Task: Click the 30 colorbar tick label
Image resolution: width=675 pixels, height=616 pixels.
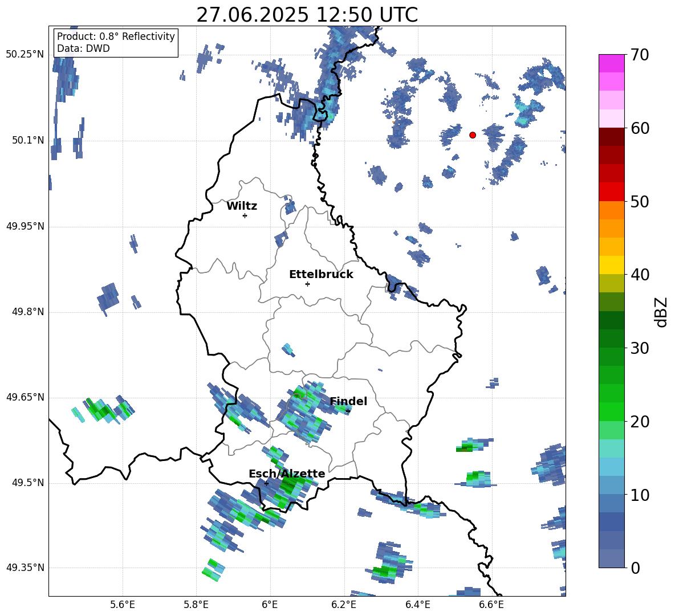Action: point(640,348)
